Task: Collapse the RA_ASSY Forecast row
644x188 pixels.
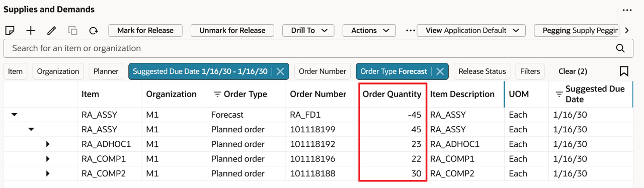Action: tap(14, 115)
